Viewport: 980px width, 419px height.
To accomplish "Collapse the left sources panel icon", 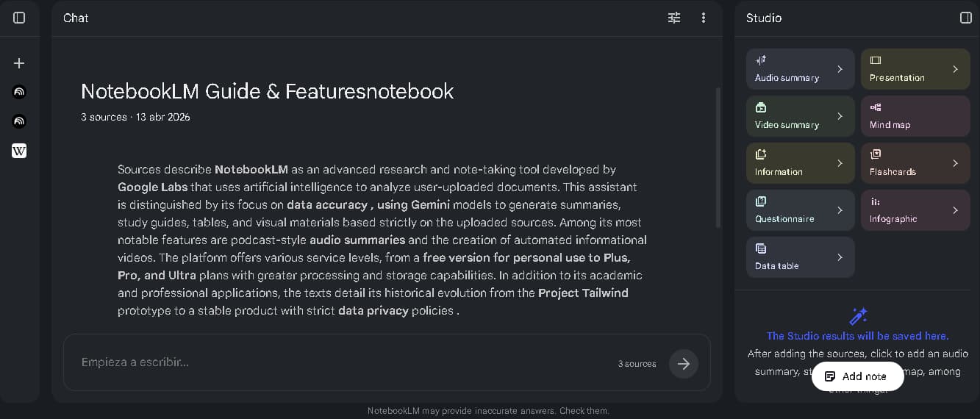I will (x=20, y=18).
